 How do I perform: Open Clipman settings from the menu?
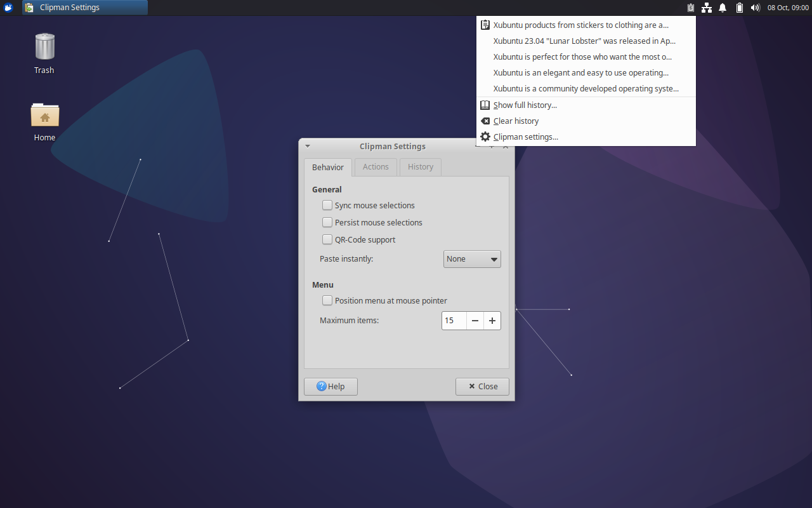[x=586, y=137]
